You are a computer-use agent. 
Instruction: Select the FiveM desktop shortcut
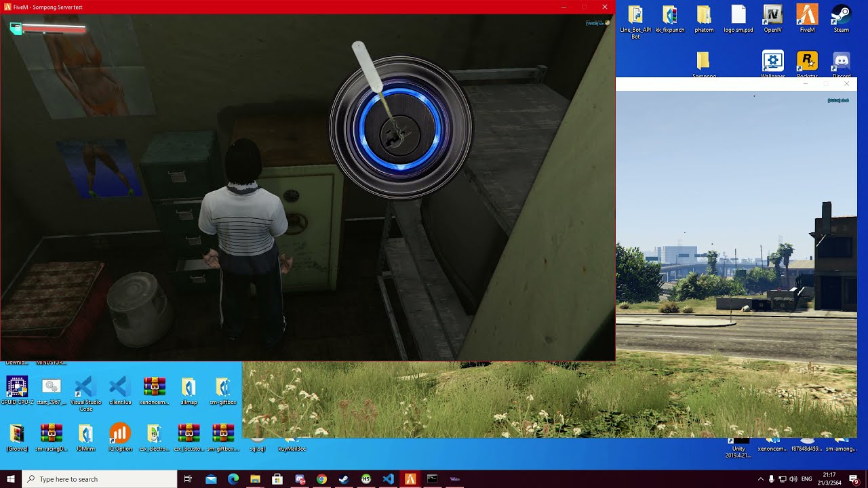[x=807, y=19]
